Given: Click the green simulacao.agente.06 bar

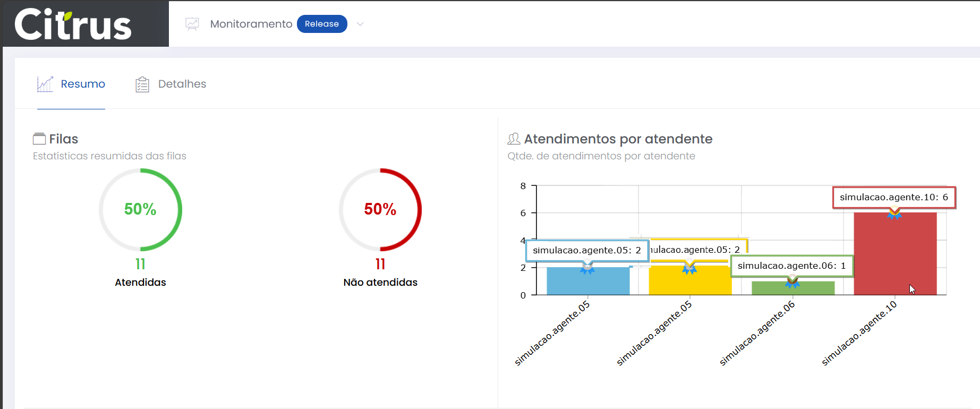Looking at the screenshot, I should point(792,288).
